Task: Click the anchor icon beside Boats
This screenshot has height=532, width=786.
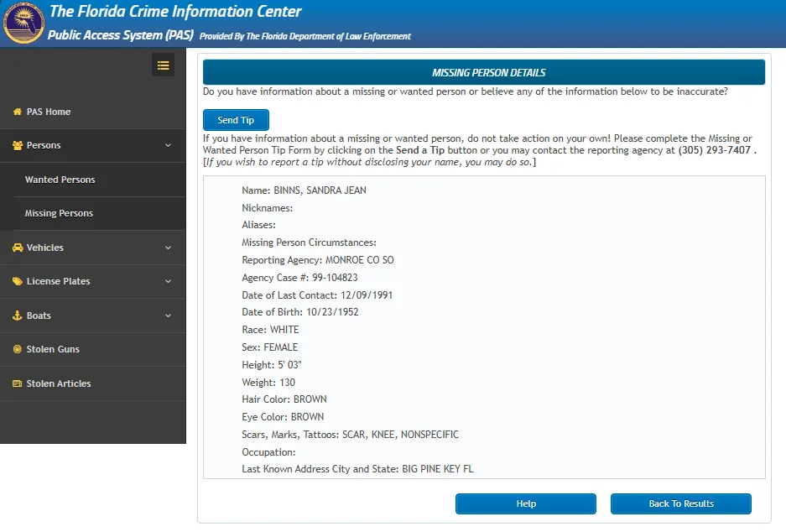Action: [18, 316]
